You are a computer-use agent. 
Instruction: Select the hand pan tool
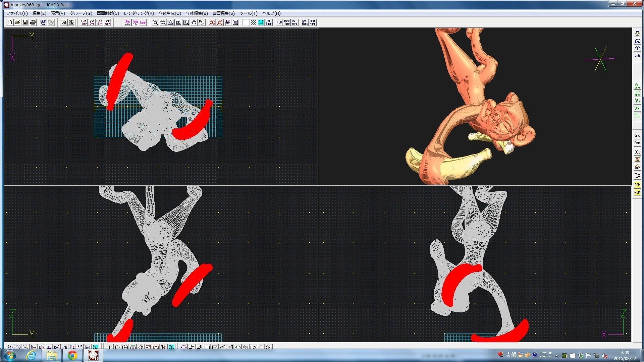pos(194,22)
